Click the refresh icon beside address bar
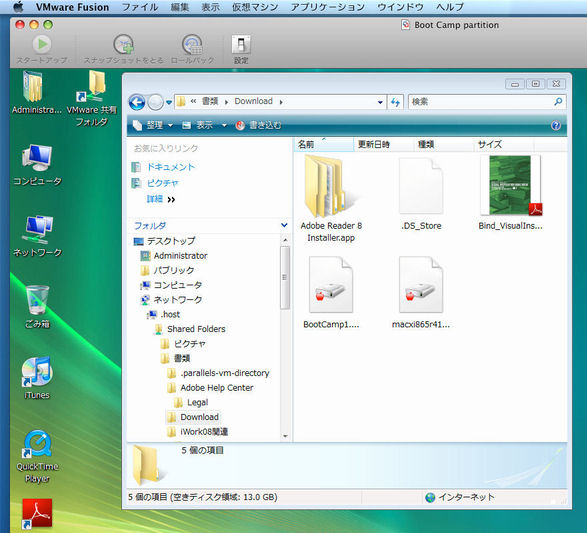 [x=395, y=102]
